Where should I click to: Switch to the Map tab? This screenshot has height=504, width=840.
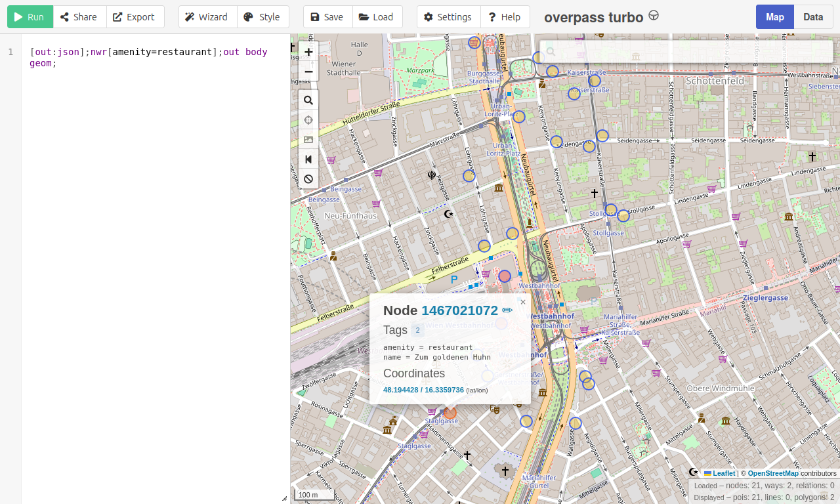pos(774,17)
